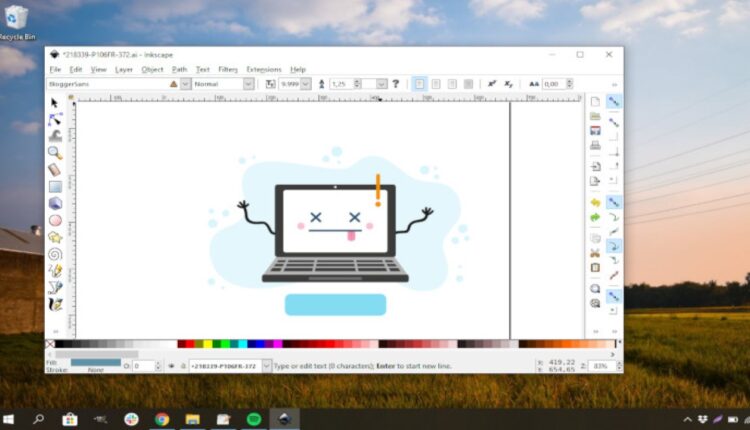Open the Extensions menu
The image size is (750, 430).
[264, 70]
